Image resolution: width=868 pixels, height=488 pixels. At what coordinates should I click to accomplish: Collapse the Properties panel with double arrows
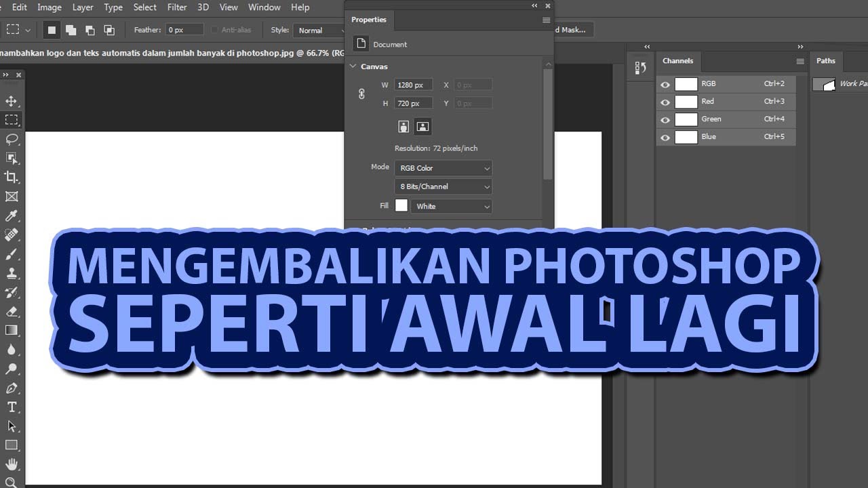[x=534, y=5]
